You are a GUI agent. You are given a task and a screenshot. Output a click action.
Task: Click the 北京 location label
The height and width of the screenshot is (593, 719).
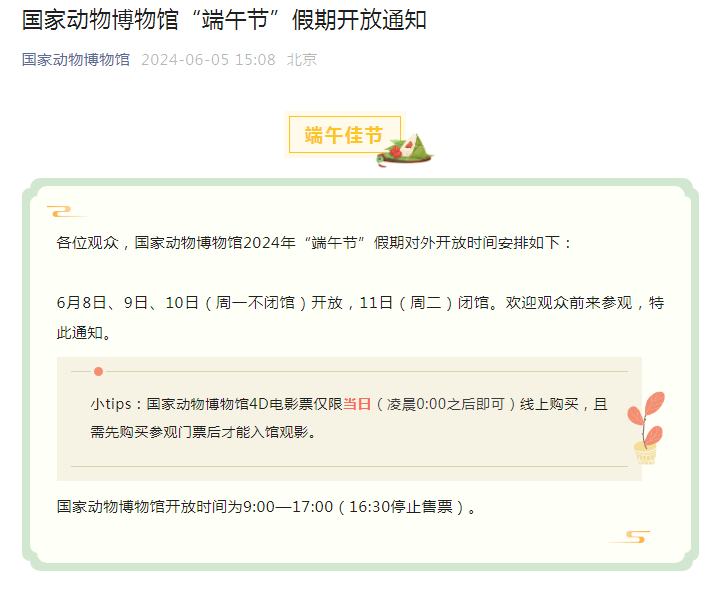coord(302,60)
